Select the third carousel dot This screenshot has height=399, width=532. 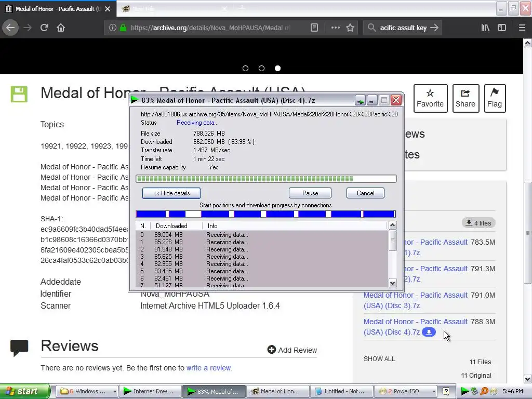click(277, 68)
